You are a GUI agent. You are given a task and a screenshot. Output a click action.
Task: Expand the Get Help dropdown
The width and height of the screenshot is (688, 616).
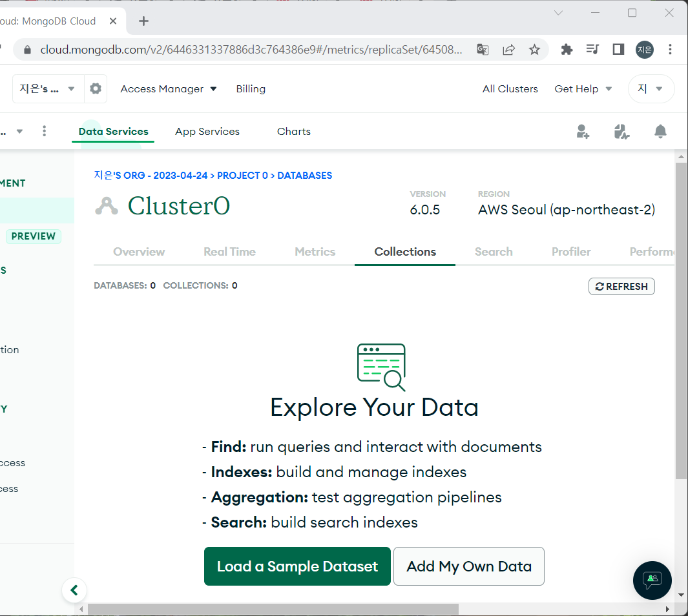click(x=583, y=89)
